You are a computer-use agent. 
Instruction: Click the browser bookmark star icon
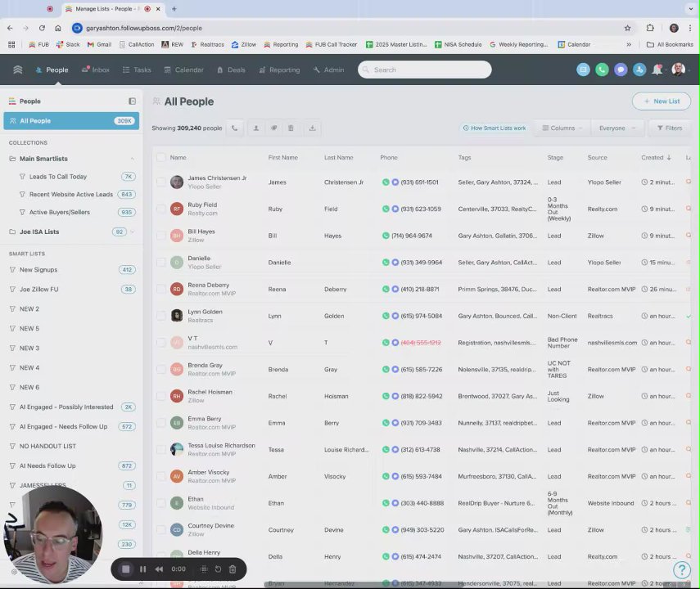pyautogui.click(x=627, y=28)
